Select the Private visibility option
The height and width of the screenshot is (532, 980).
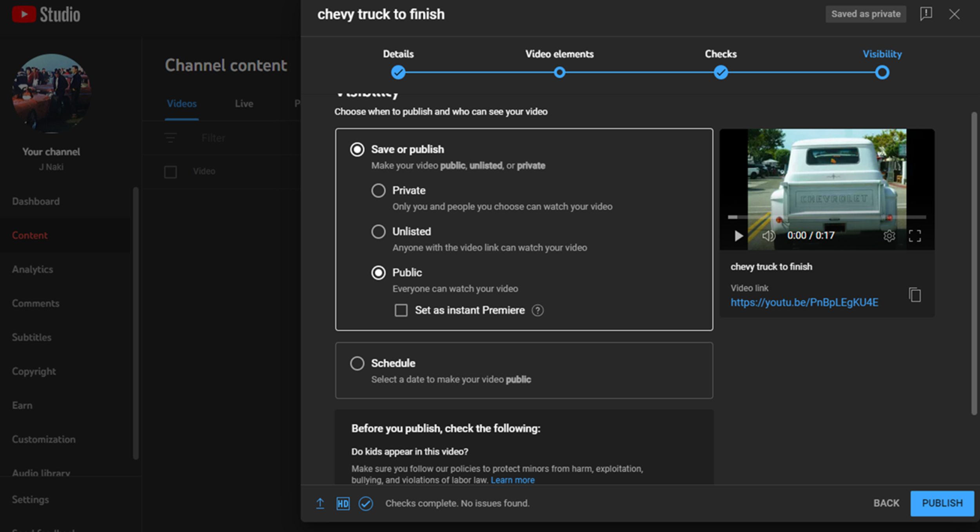point(378,191)
